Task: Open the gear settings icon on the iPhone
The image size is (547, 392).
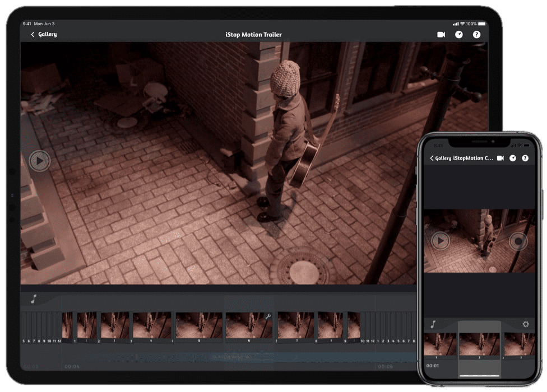Action: tap(526, 324)
